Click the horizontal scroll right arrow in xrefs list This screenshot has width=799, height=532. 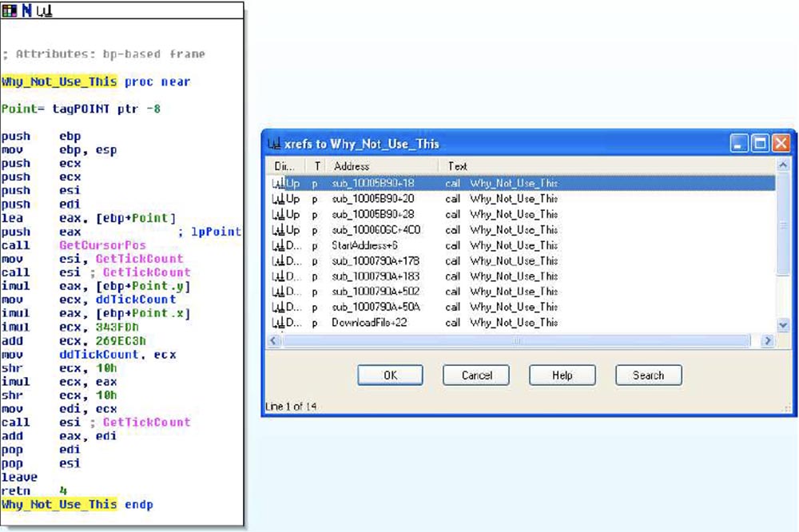pos(767,340)
